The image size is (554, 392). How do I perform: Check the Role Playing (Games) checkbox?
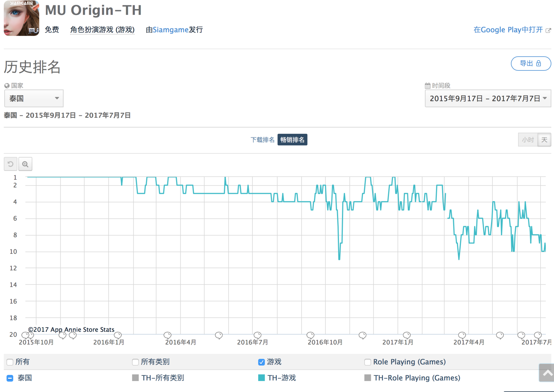(368, 362)
